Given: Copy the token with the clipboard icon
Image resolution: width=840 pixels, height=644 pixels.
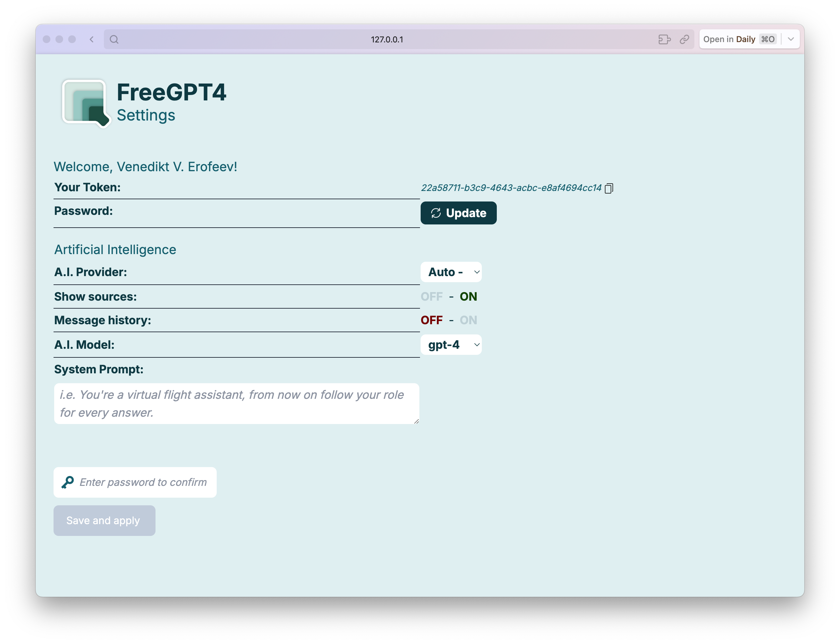Looking at the screenshot, I should pos(609,188).
